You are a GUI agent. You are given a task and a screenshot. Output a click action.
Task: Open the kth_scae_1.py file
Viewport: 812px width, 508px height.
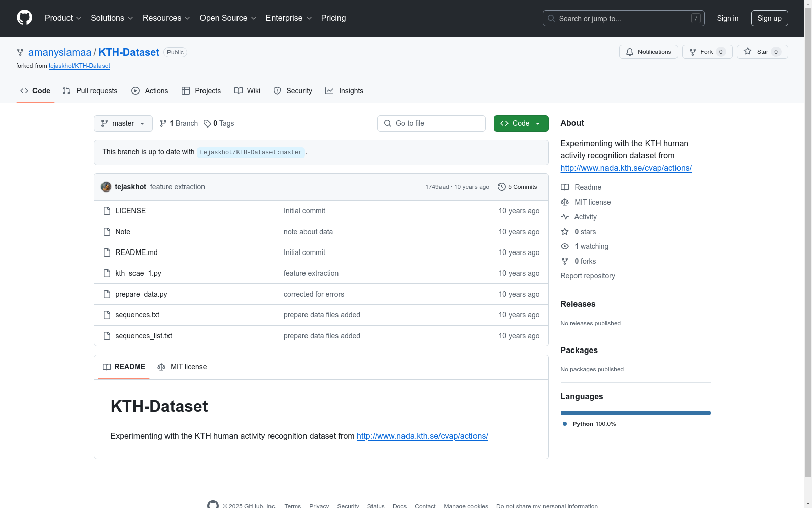[138, 273]
